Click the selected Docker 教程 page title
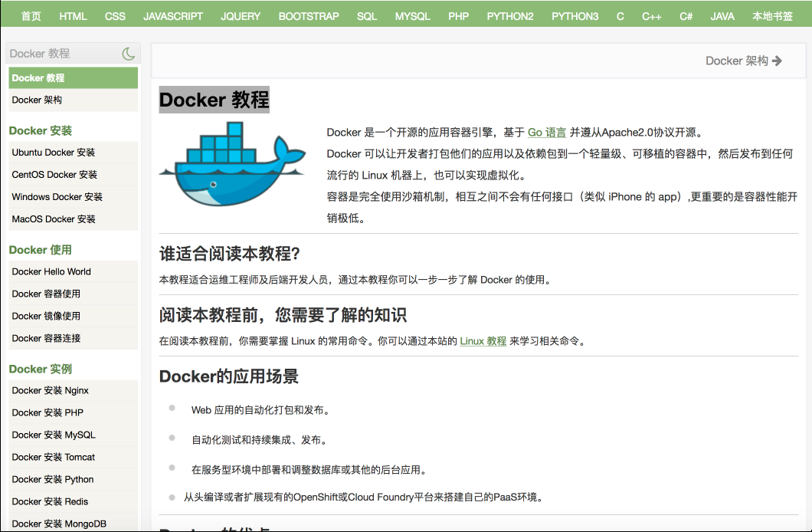The width and height of the screenshot is (812, 532). click(x=214, y=100)
